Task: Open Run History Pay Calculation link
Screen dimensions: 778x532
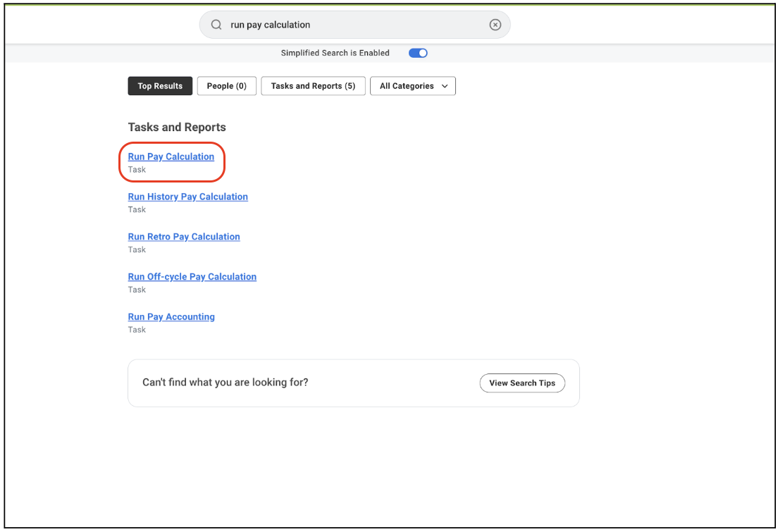Action: [188, 197]
